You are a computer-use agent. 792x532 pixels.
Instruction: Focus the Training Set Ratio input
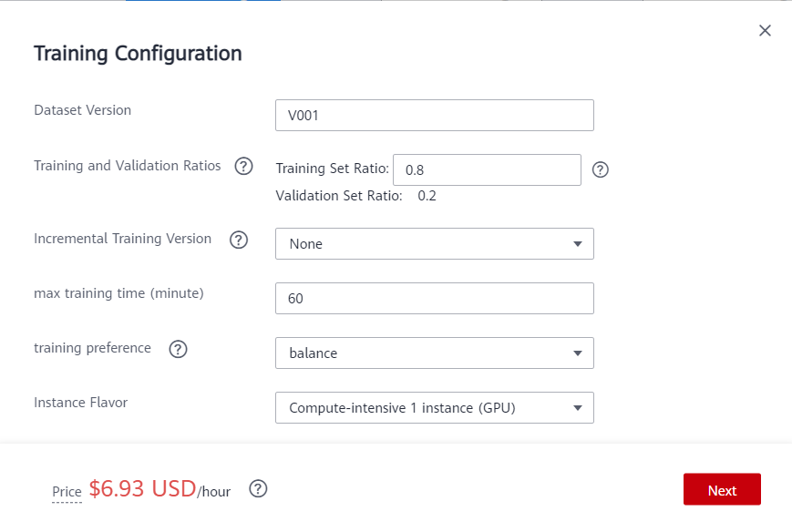coord(487,169)
